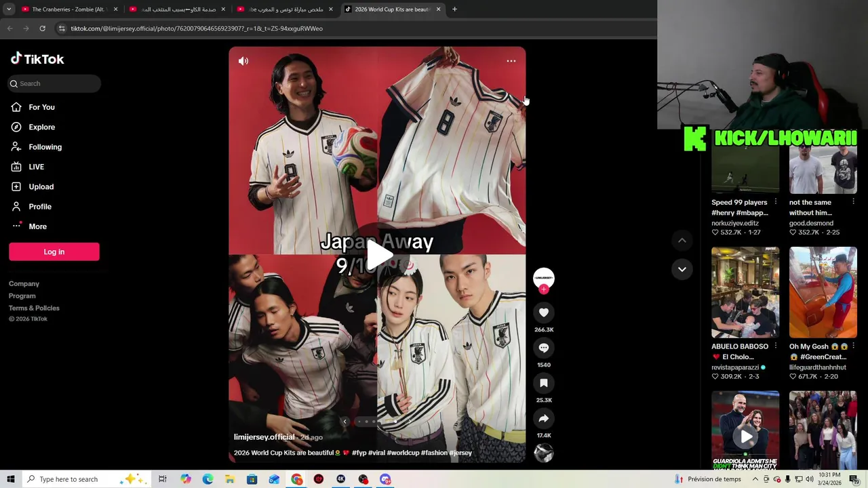This screenshot has width=868, height=488.
Task: Open the revistapaparazzi author link
Action: (x=735, y=367)
